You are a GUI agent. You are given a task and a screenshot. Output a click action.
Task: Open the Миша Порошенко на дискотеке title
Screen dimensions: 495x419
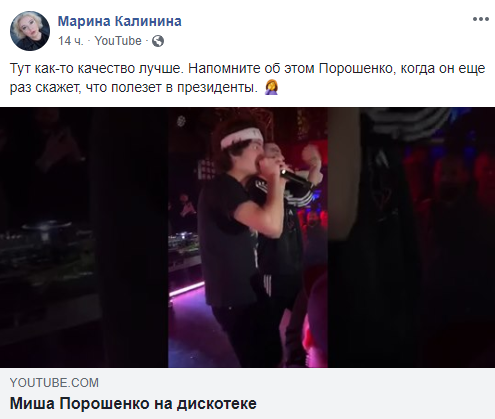click(x=133, y=404)
